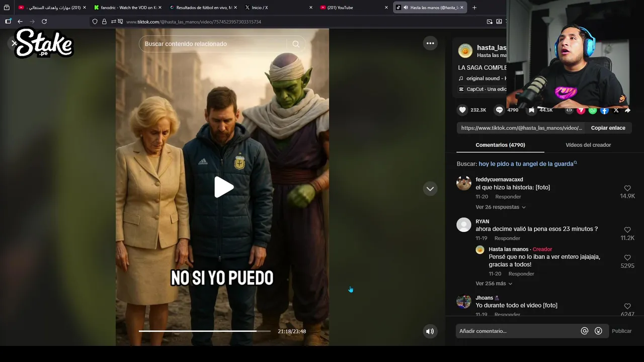Open the embed code icon
644x362 pixels.
569,110
